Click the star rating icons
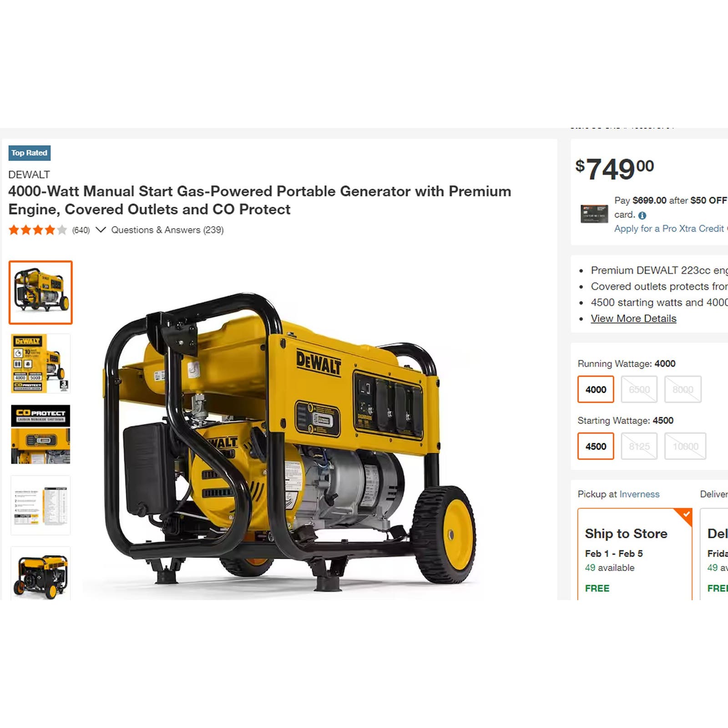The width and height of the screenshot is (728, 728). [x=38, y=230]
